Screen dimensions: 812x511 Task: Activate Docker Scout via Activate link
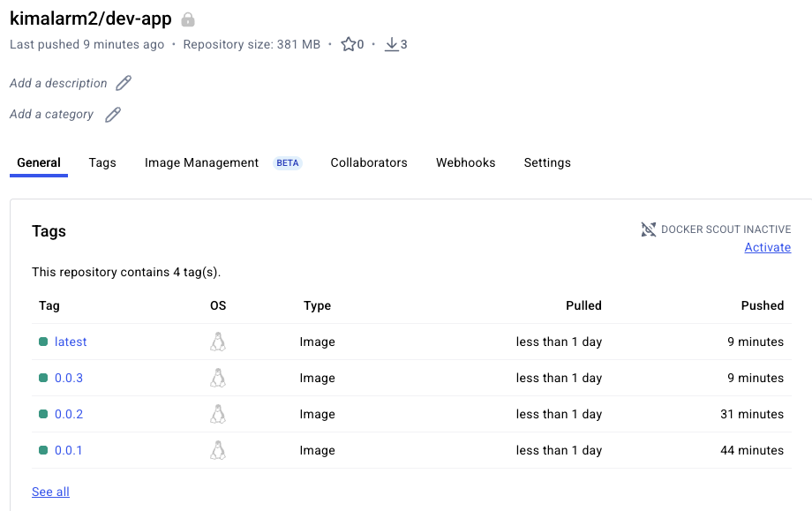(768, 247)
